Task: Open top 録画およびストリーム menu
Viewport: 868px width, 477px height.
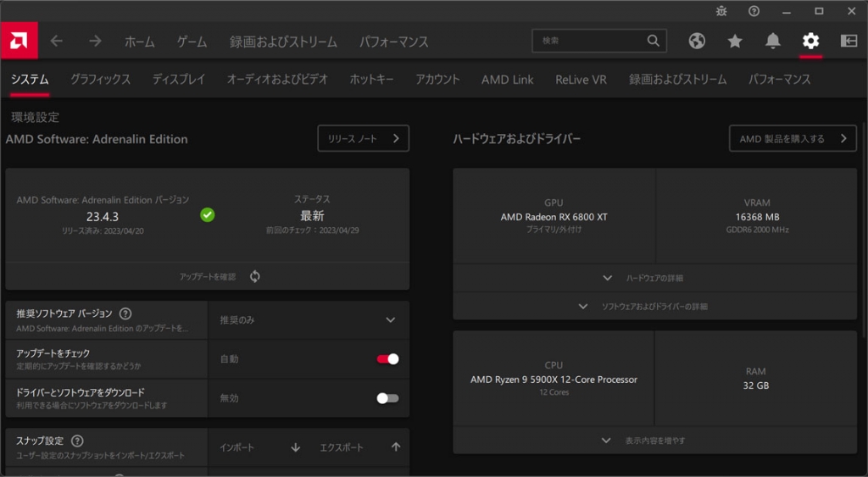Action: pos(283,42)
